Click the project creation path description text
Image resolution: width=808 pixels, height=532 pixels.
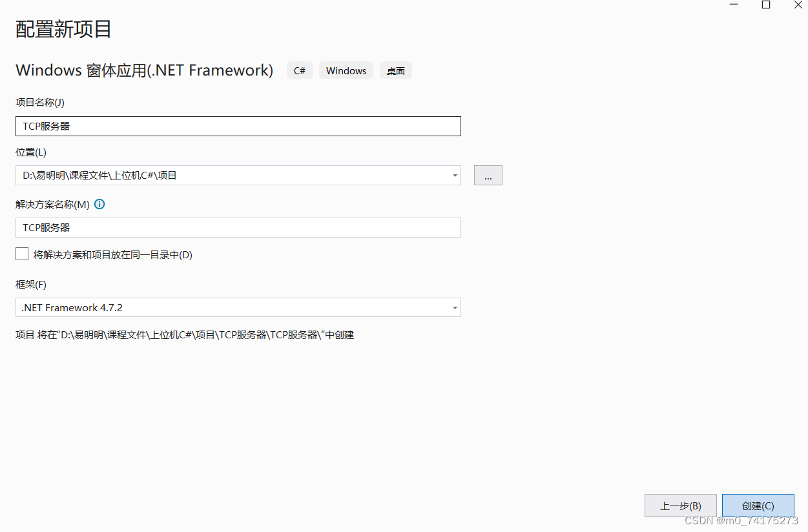point(184,334)
